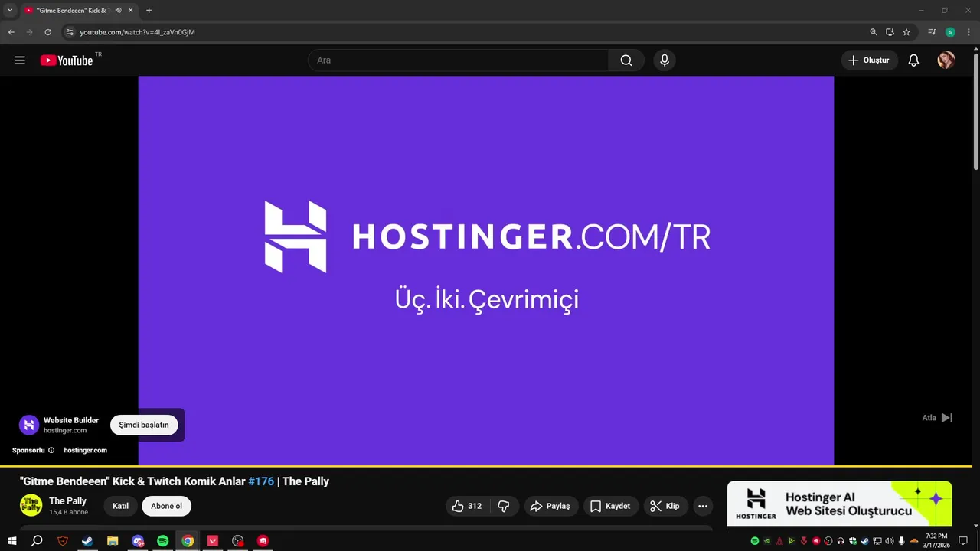Open Chrome profile green avatar

click(950, 32)
